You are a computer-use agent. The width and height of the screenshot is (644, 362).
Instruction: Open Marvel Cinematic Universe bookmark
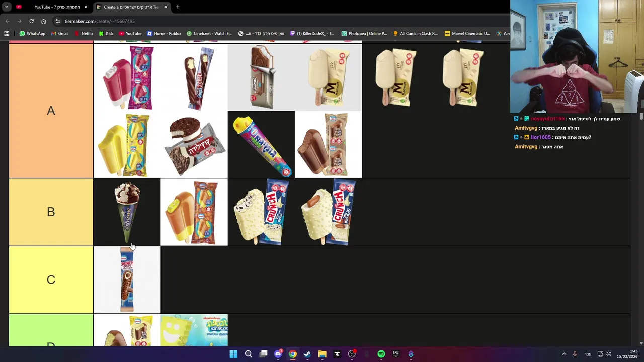click(x=467, y=34)
